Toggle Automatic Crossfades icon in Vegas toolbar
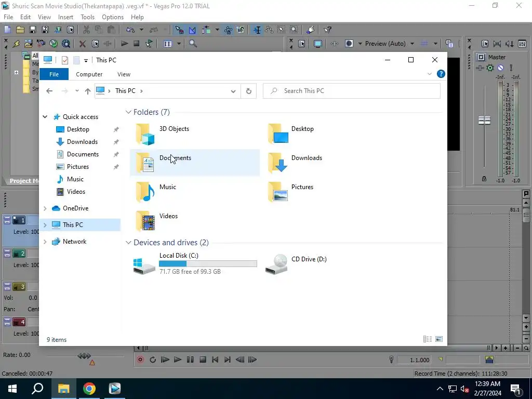The width and height of the screenshot is (532, 399). pos(192,30)
